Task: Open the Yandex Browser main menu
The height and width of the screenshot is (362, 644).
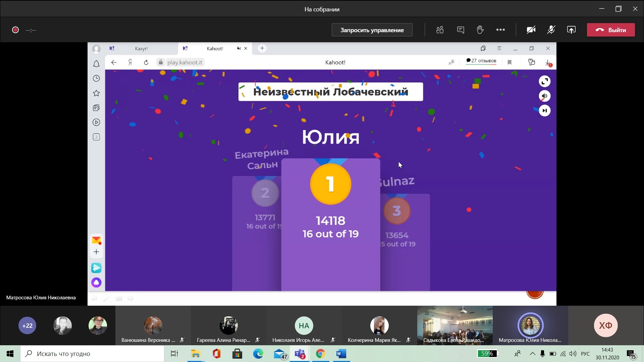Action: pos(499,48)
